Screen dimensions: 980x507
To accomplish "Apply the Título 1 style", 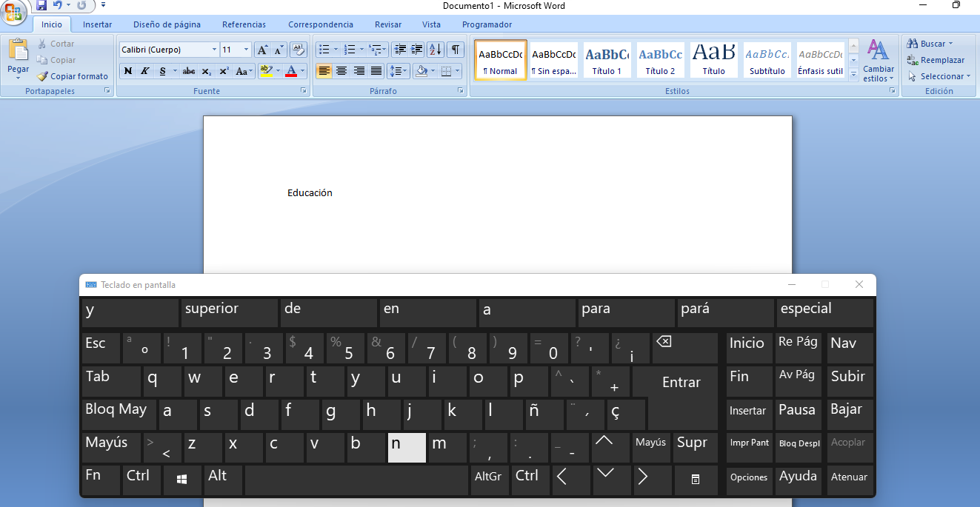I will (x=607, y=60).
